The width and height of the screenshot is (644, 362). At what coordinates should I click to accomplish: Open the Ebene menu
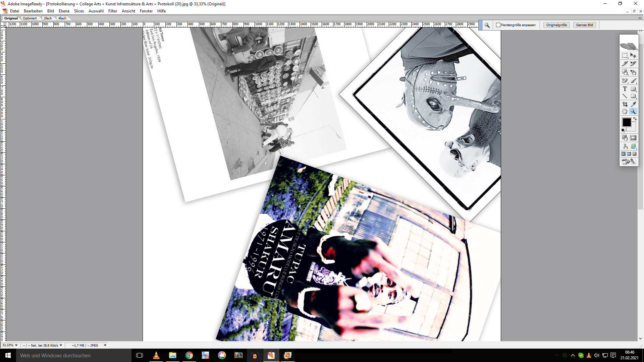64,11
